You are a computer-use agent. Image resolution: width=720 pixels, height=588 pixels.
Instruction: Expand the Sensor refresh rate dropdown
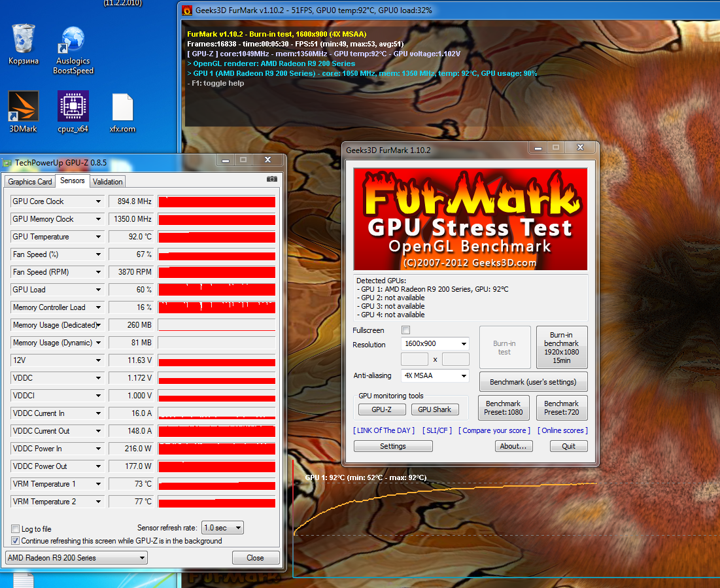[x=223, y=528]
